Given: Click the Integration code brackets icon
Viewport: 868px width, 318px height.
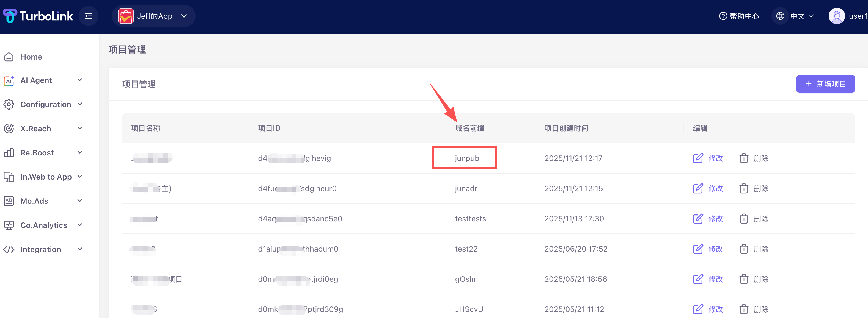Looking at the screenshot, I should (9, 249).
